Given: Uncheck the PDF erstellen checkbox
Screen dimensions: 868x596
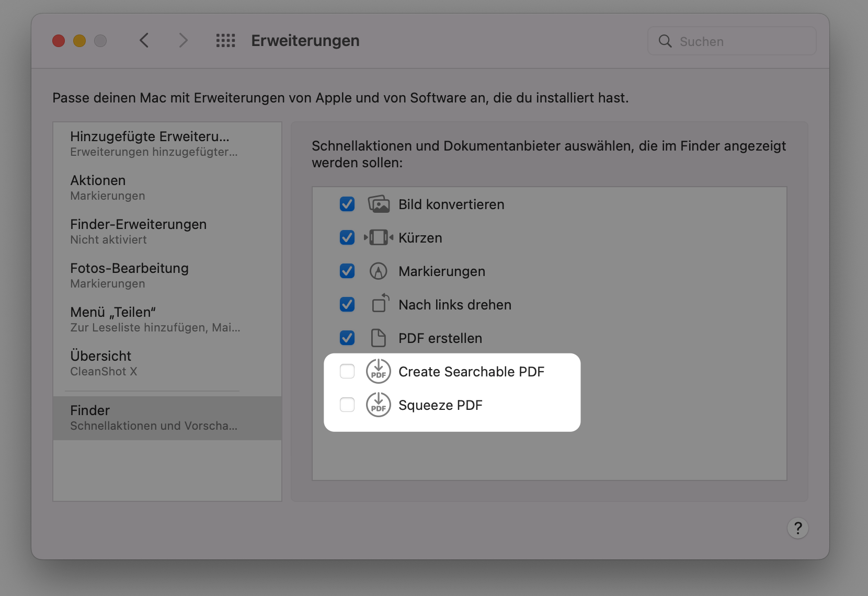Looking at the screenshot, I should pos(347,338).
